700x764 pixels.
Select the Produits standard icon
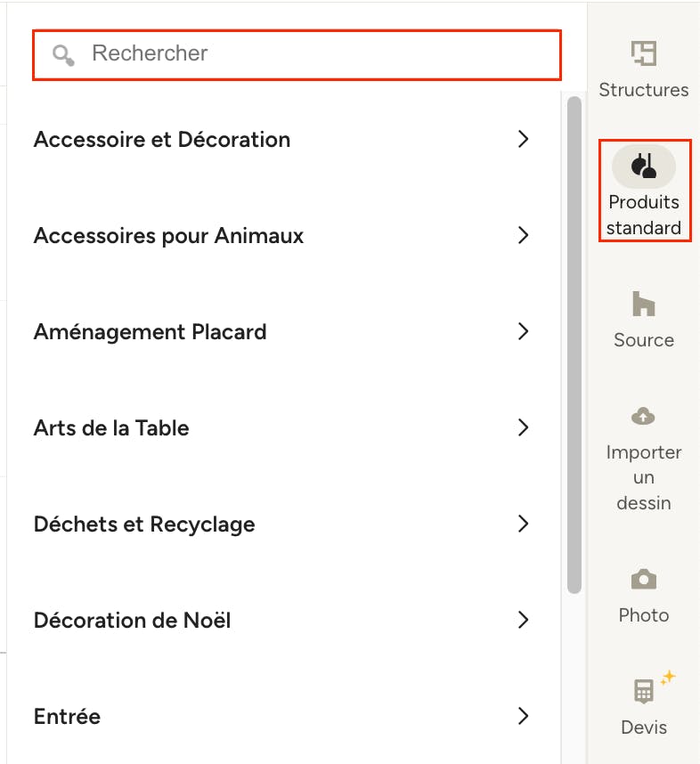tap(644, 167)
